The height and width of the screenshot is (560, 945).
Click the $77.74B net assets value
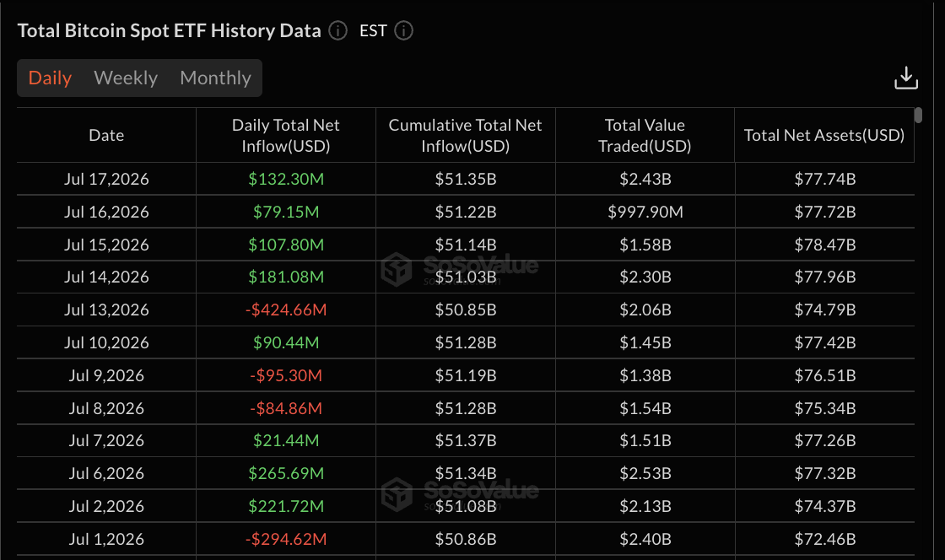pyautogui.click(x=825, y=179)
